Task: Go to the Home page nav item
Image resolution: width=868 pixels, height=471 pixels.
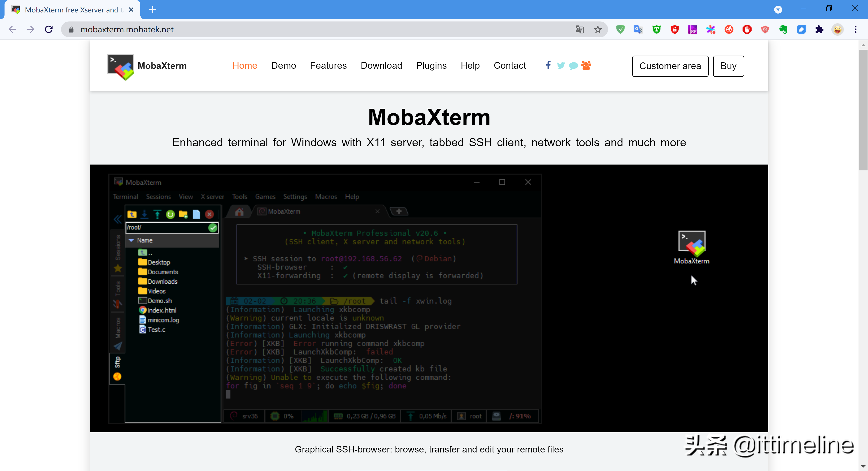Action: [245, 66]
